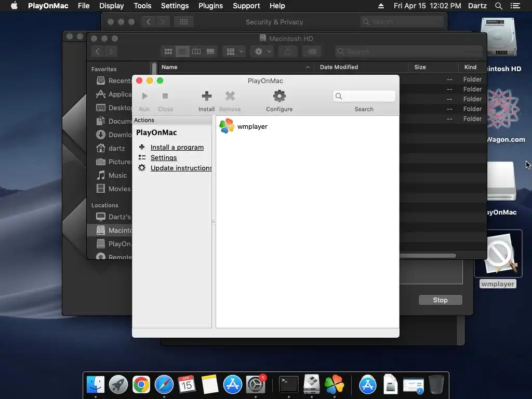This screenshot has height=399, width=532.
Task: Open Safari compass in Dock
Action: (x=164, y=384)
